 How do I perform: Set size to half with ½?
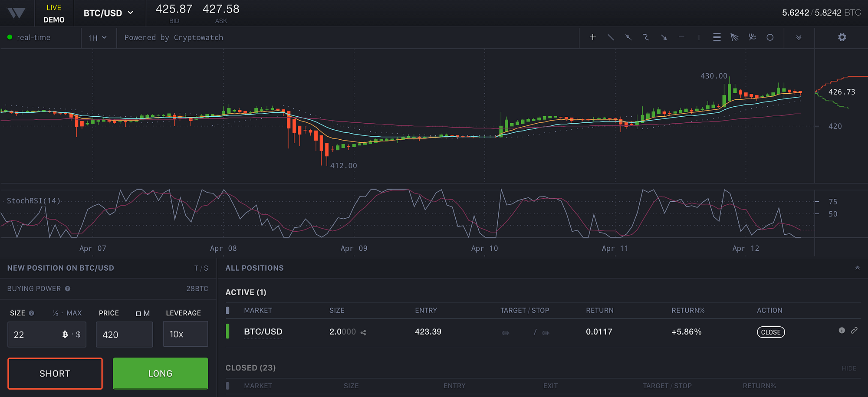(x=56, y=313)
